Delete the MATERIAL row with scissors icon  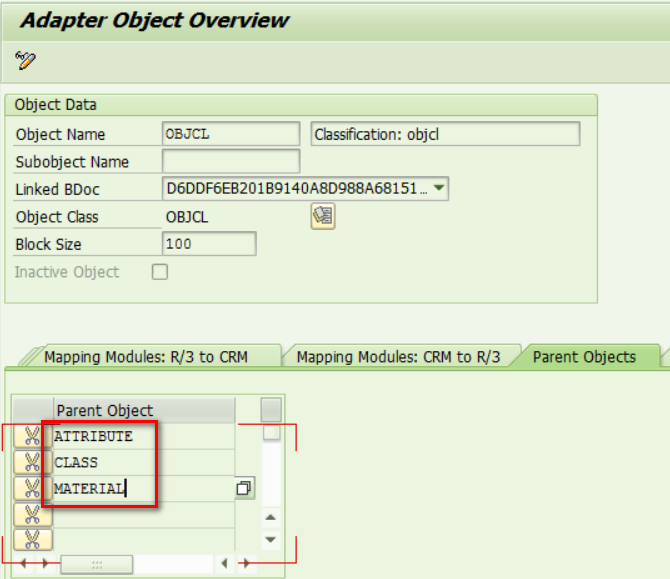click(x=32, y=488)
